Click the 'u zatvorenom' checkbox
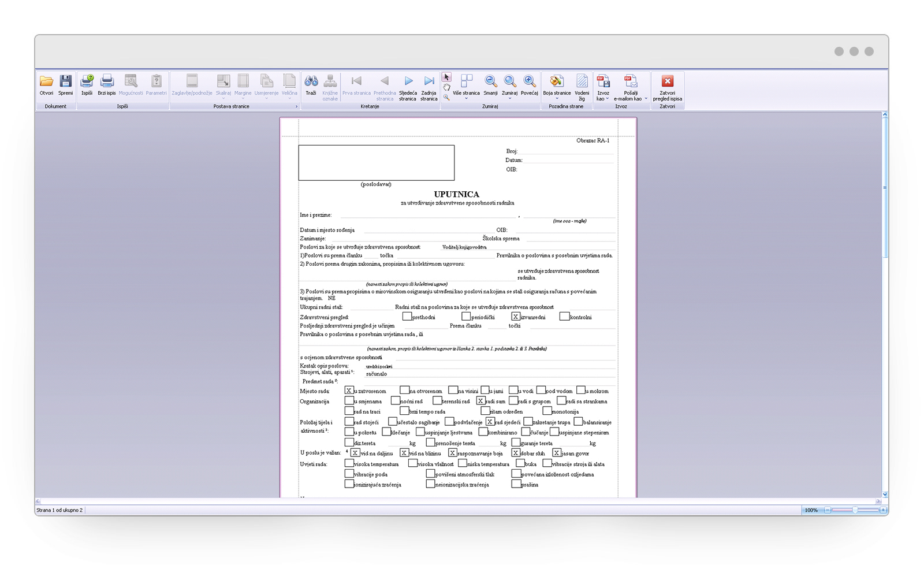Screen dimensions: 924x565 tap(349, 391)
